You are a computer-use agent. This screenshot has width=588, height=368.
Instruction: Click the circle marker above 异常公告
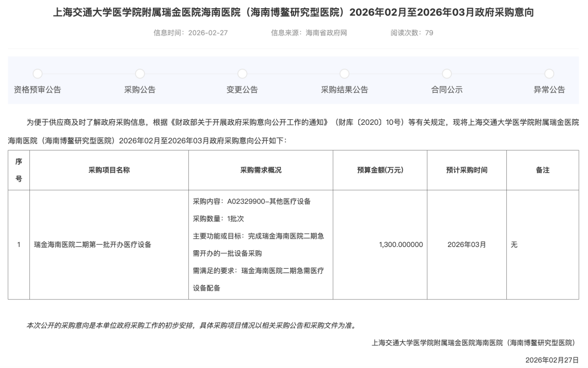coord(549,74)
